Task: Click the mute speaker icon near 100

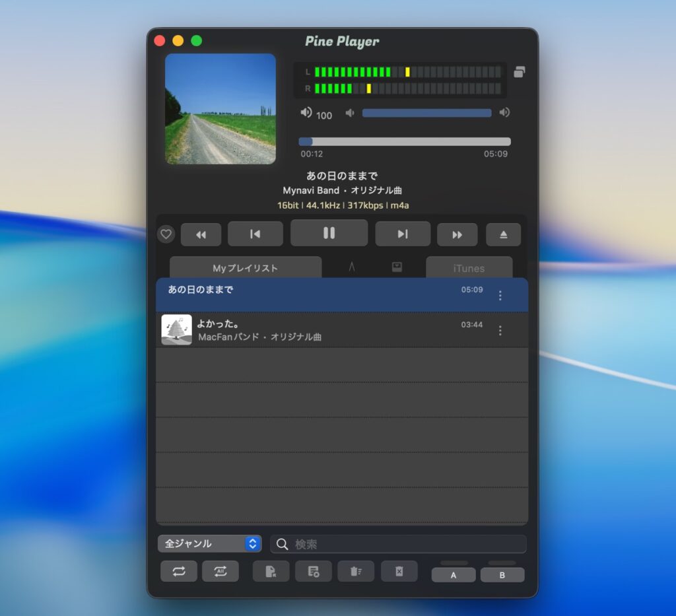Action: (x=306, y=112)
